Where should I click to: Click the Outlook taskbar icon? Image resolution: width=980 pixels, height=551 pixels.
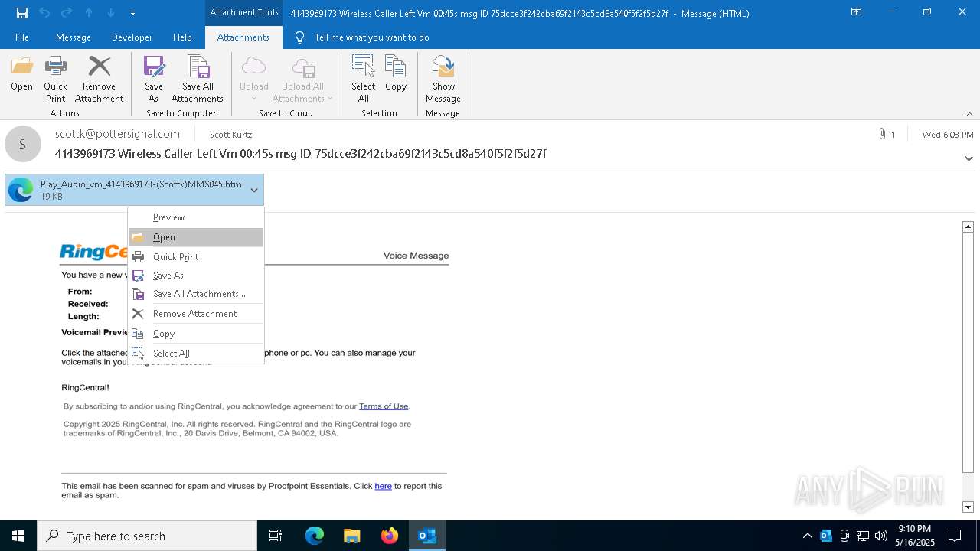(x=427, y=536)
